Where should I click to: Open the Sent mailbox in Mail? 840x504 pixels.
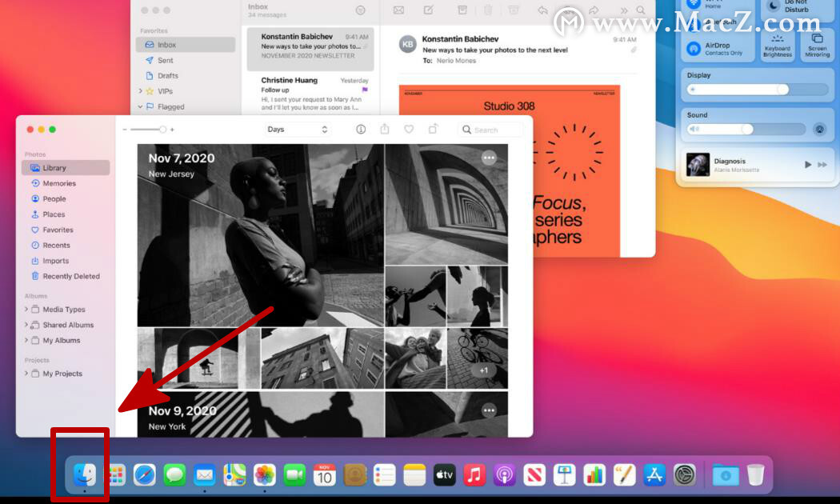[x=166, y=60]
